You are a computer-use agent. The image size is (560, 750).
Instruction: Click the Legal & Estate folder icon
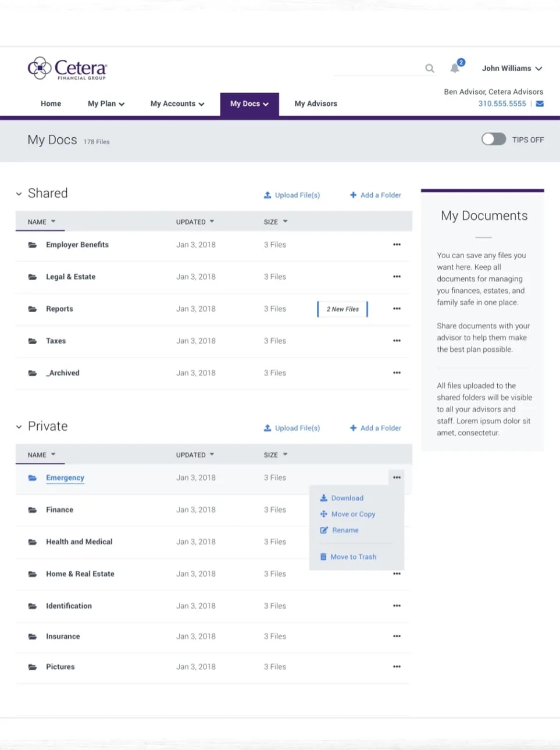click(33, 277)
